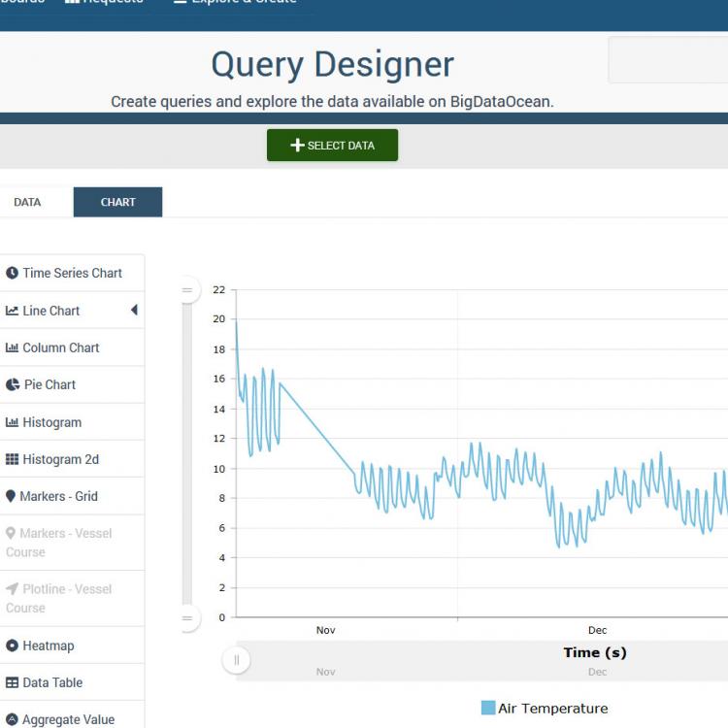Viewport: 728px width, 728px height.
Task: Click the plus icon on Select Data
Action: point(297,146)
